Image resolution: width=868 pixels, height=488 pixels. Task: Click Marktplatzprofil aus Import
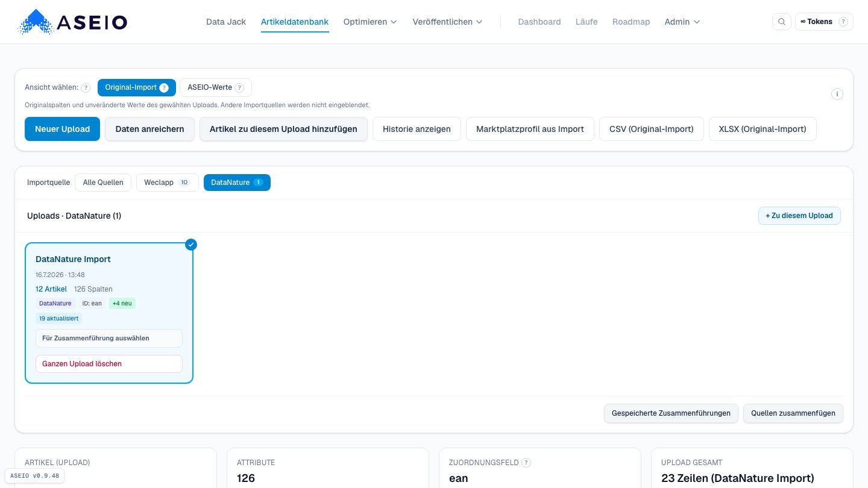pos(530,129)
